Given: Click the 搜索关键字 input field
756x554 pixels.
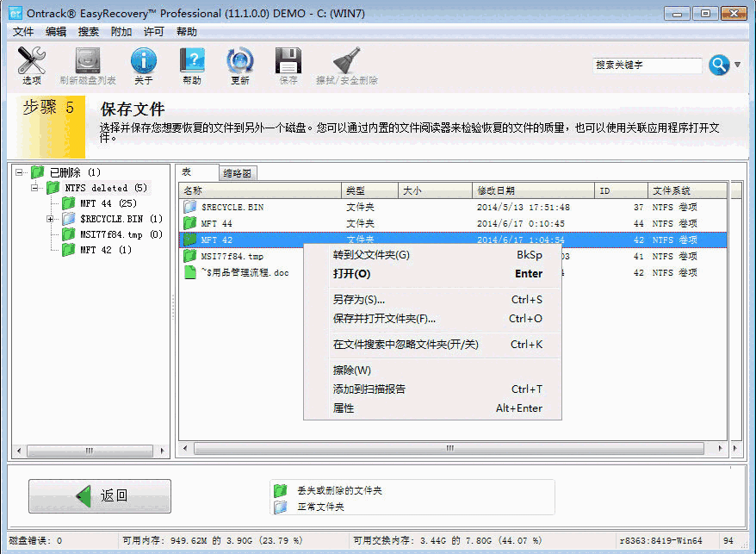Looking at the screenshot, I should (648, 65).
